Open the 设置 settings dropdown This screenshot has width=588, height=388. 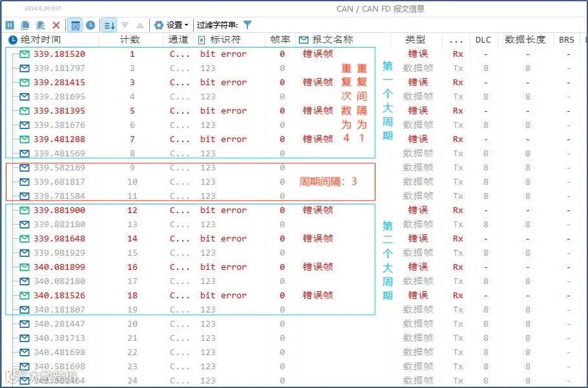point(171,25)
